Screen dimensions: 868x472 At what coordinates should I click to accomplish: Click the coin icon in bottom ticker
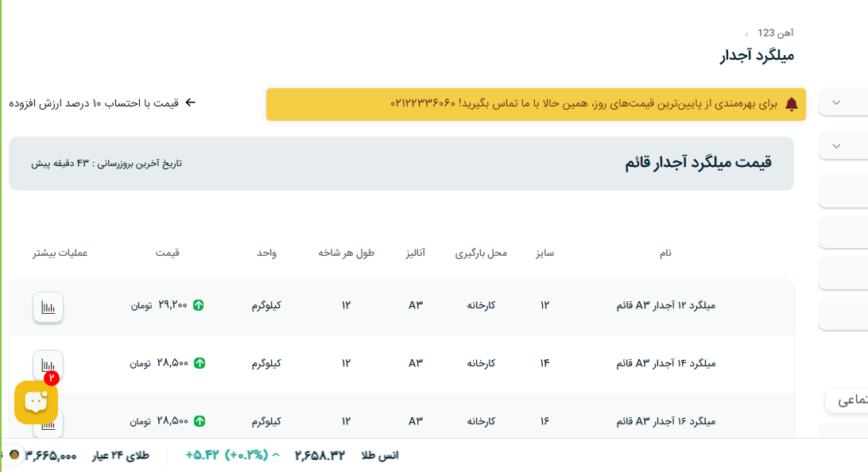pyautogui.click(x=14, y=455)
